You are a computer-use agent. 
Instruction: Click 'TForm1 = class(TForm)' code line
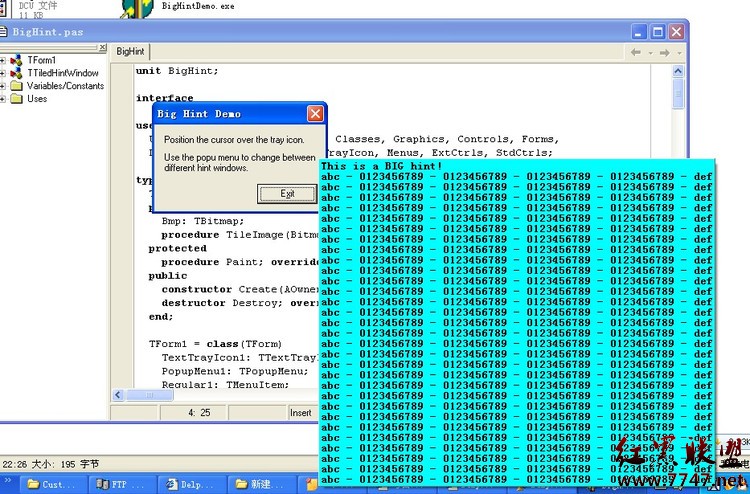point(215,344)
